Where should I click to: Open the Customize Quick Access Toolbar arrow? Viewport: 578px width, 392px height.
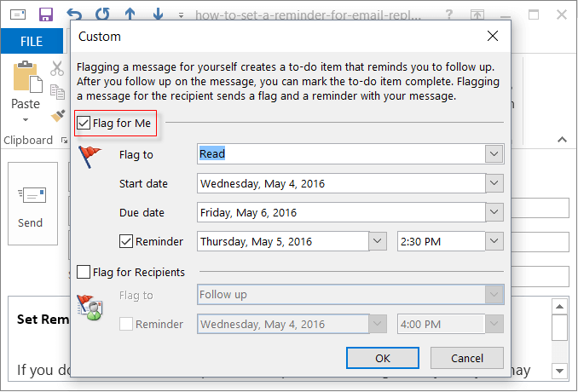pyautogui.click(x=181, y=15)
